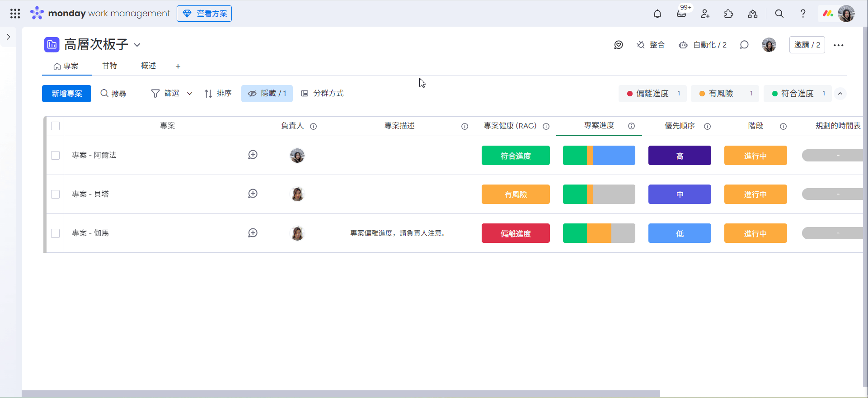
Task: Open 專案 - 伽馬 priority 低 dropdown
Action: 680,233
